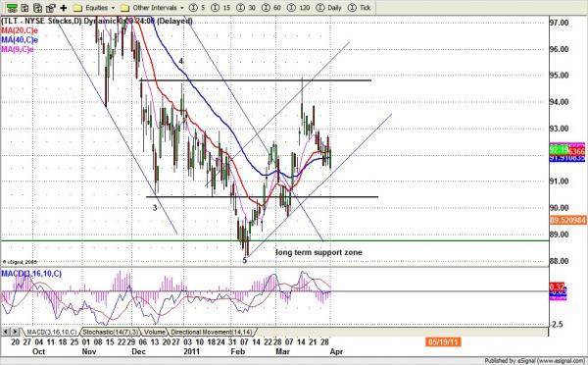This screenshot has height=365, width=588.
Task: Click the plus crosshair toolbar icon
Action: coord(64,8)
